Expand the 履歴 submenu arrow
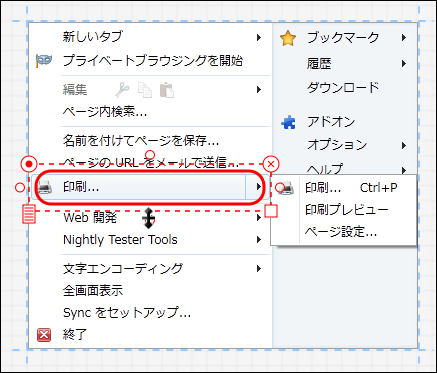437x373 pixels. pos(404,63)
